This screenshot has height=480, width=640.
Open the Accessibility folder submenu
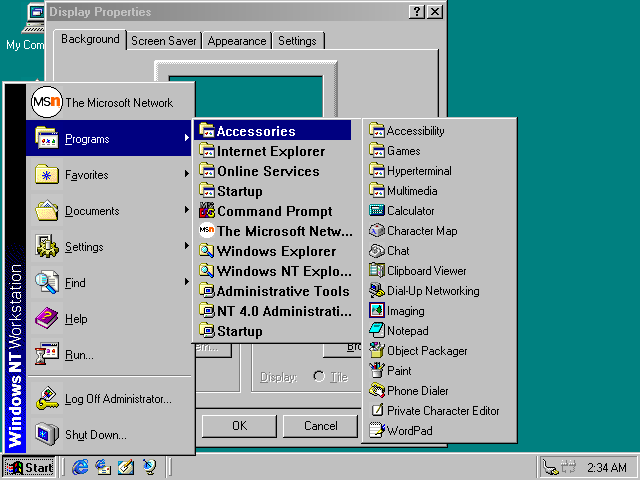pos(440,131)
